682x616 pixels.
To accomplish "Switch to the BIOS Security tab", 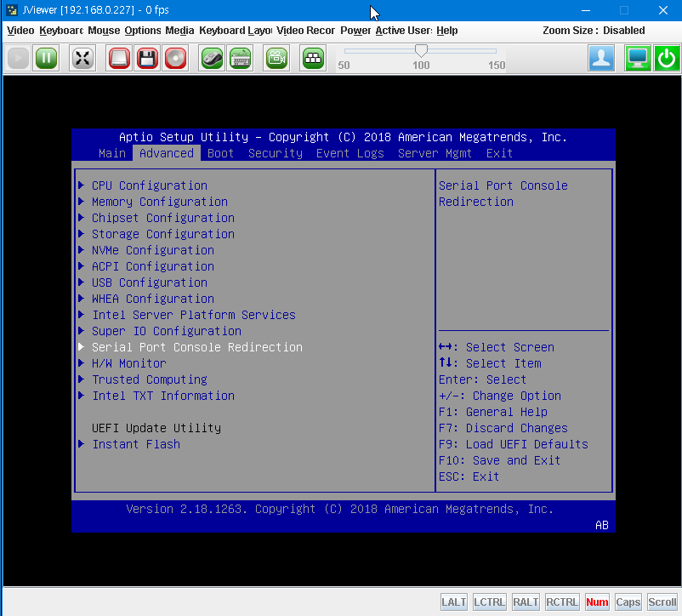I will pos(275,153).
